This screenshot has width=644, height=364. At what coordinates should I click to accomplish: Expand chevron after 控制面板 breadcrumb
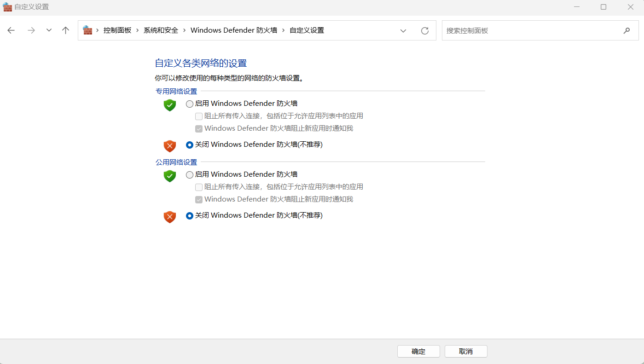[138, 30]
